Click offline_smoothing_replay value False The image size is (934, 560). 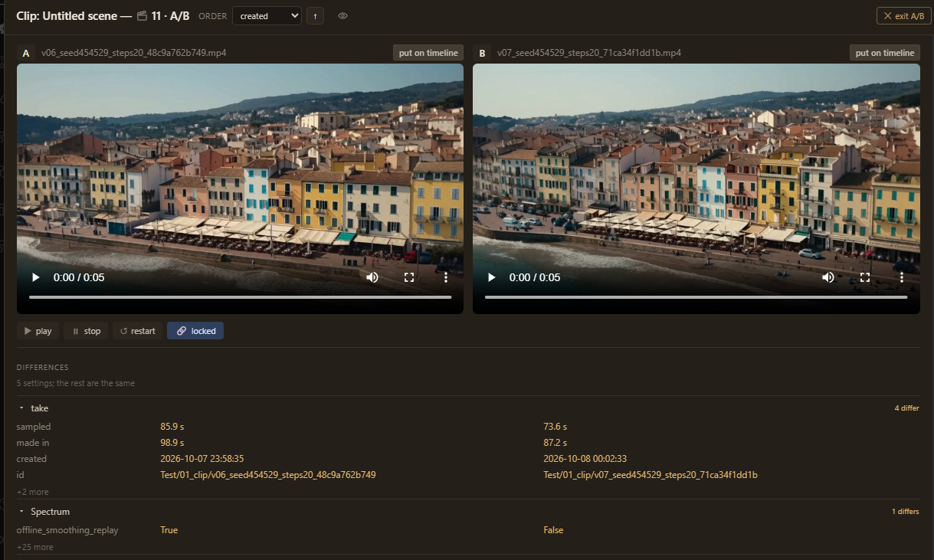tap(553, 530)
